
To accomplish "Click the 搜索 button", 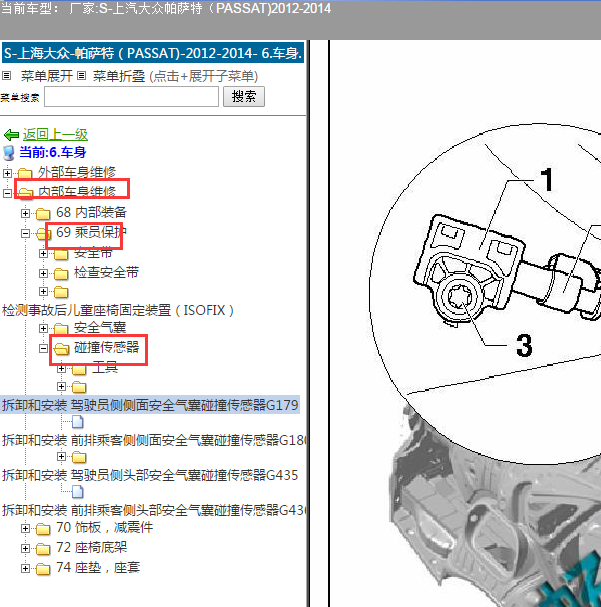I will (244, 96).
